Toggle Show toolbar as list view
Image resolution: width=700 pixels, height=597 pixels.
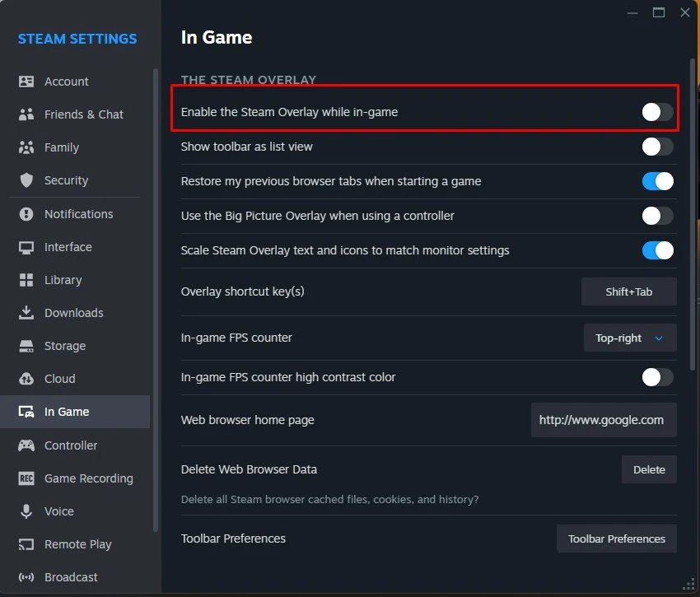click(658, 147)
